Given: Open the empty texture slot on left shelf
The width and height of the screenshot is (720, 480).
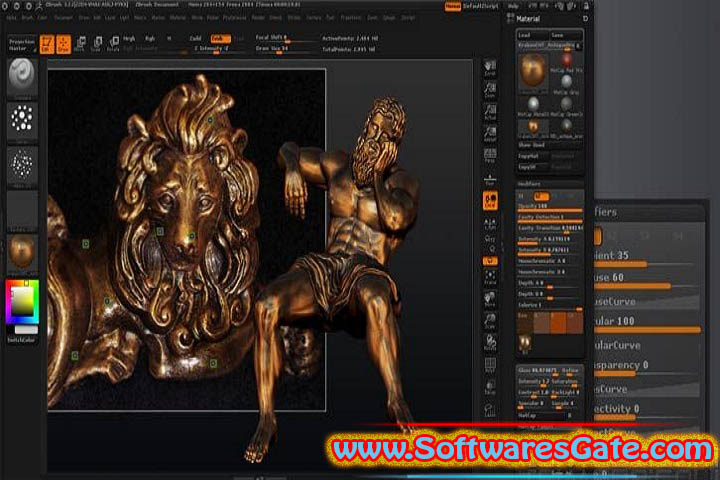Looking at the screenshot, I should (x=22, y=211).
